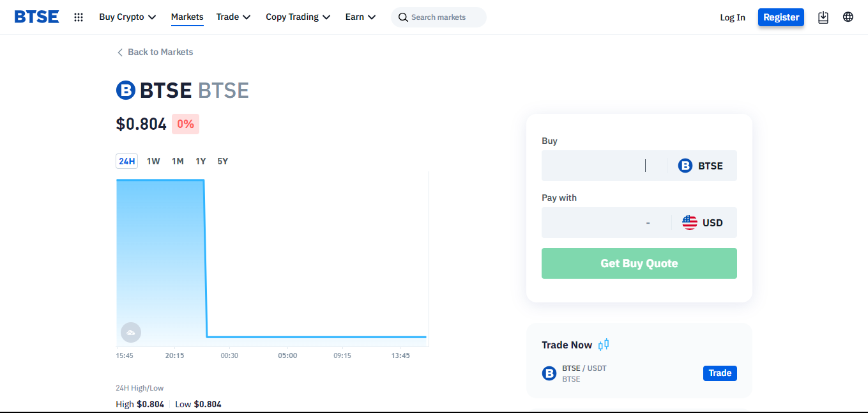Click the Register button

coord(781,17)
